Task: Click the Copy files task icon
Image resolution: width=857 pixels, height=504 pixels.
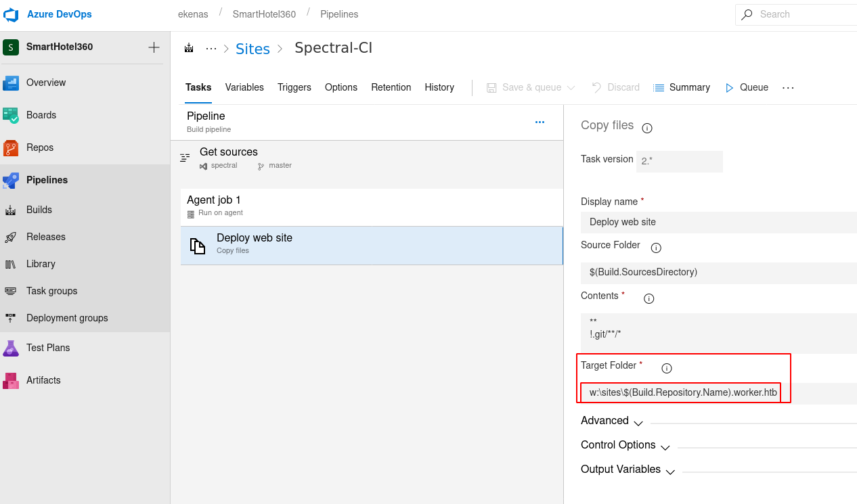Action: coord(197,246)
